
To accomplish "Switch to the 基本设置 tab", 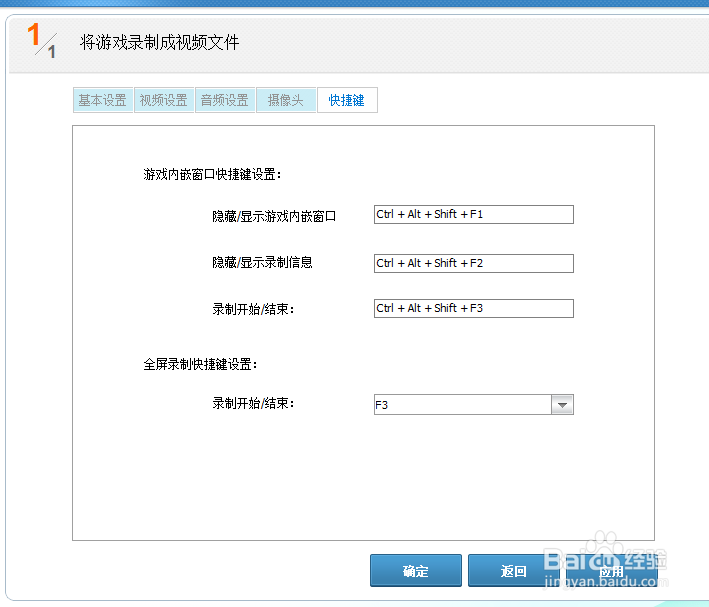I will pos(103,100).
